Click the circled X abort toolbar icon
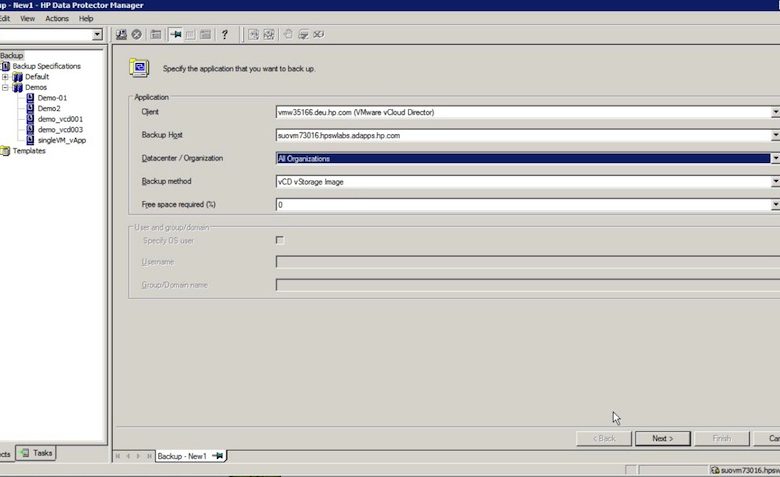Screen dimensions: 780x477 tap(136, 34)
